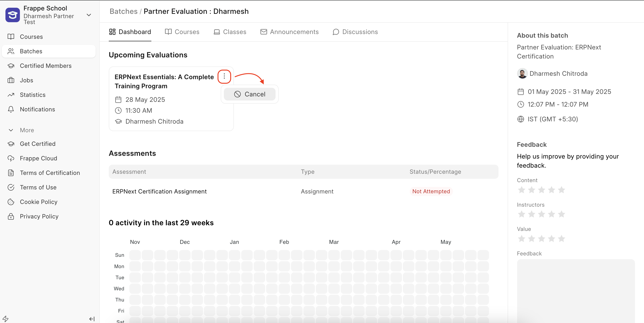Open Courses in the sidebar

pos(49,37)
